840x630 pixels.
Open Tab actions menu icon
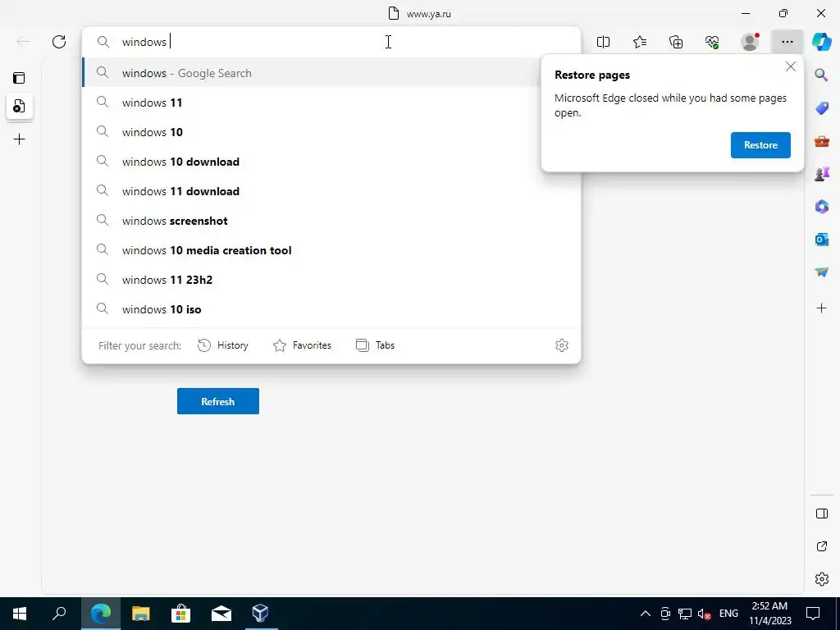click(20, 78)
